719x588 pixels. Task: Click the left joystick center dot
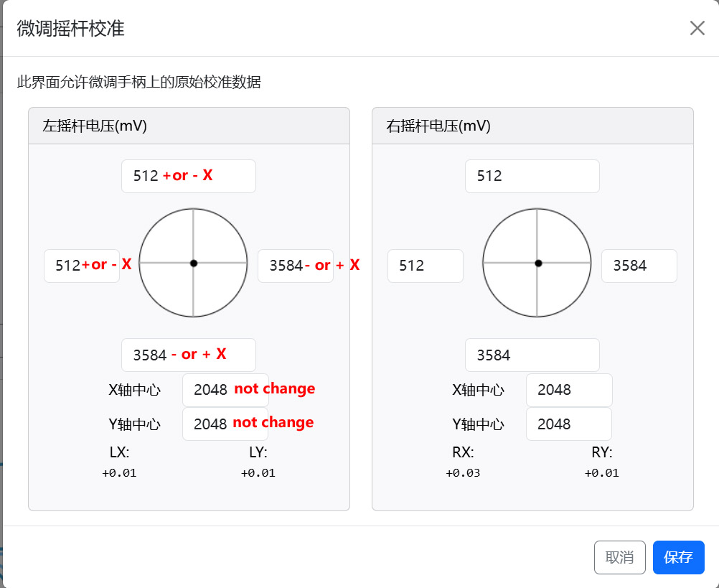194,263
